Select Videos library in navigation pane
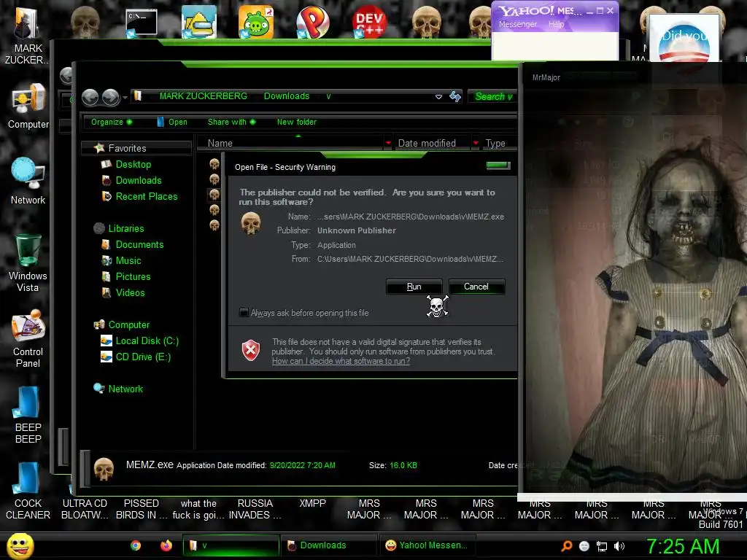This screenshot has width=747, height=560. click(x=130, y=293)
